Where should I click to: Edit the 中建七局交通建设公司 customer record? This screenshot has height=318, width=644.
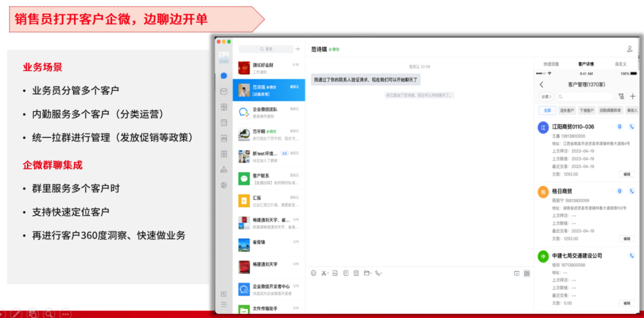[626, 303]
